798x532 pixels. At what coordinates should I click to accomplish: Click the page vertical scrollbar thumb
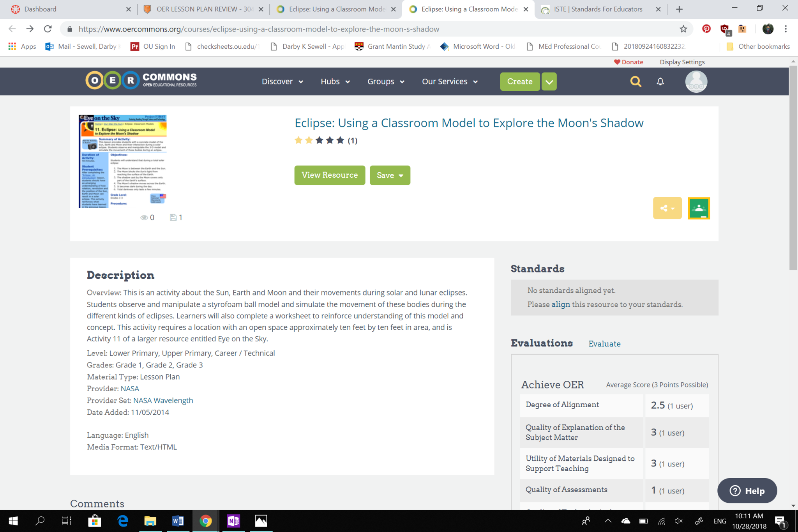tap(793, 168)
